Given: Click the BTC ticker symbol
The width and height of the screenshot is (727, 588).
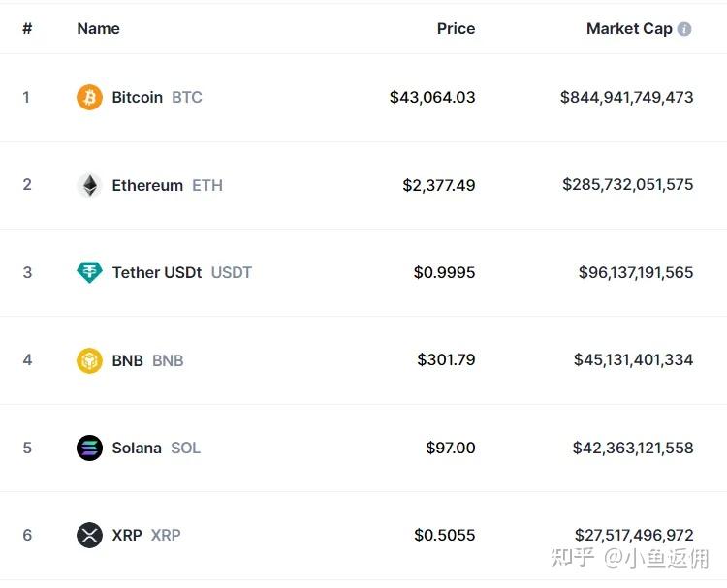Looking at the screenshot, I should click(x=187, y=97).
